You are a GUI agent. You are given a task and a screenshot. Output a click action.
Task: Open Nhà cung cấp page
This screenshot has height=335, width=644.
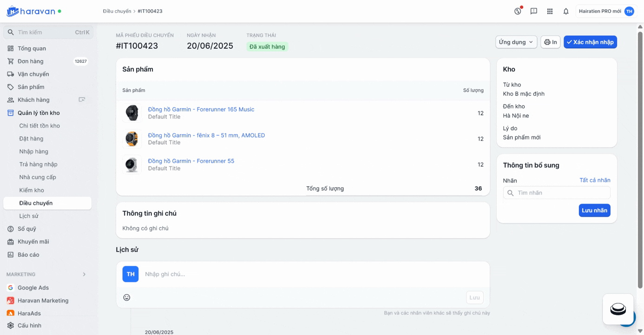pyautogui.click(x=38, y=177)
